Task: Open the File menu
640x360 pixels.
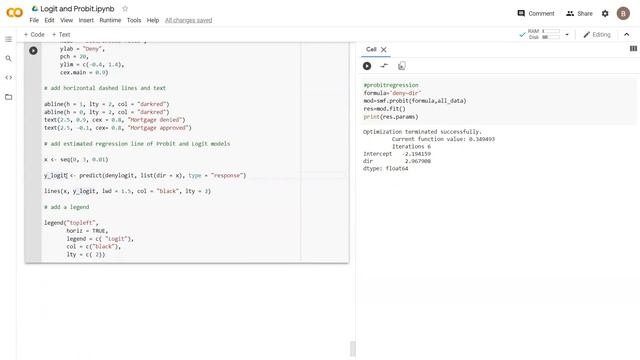Action: point(34,20)
